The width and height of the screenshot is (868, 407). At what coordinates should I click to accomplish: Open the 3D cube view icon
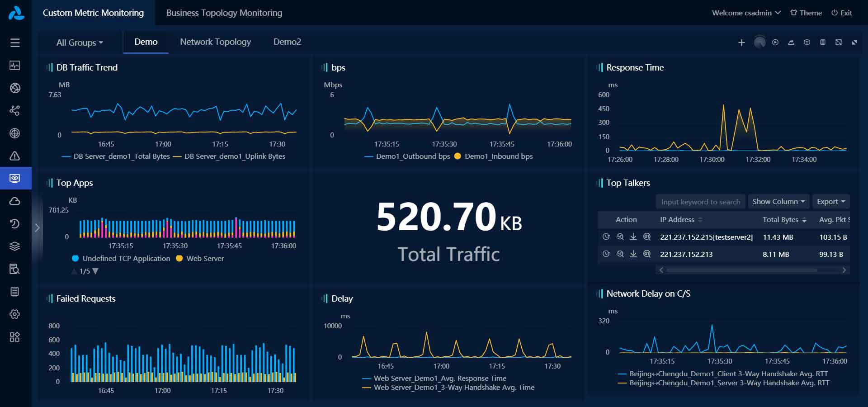pos(807,42)
